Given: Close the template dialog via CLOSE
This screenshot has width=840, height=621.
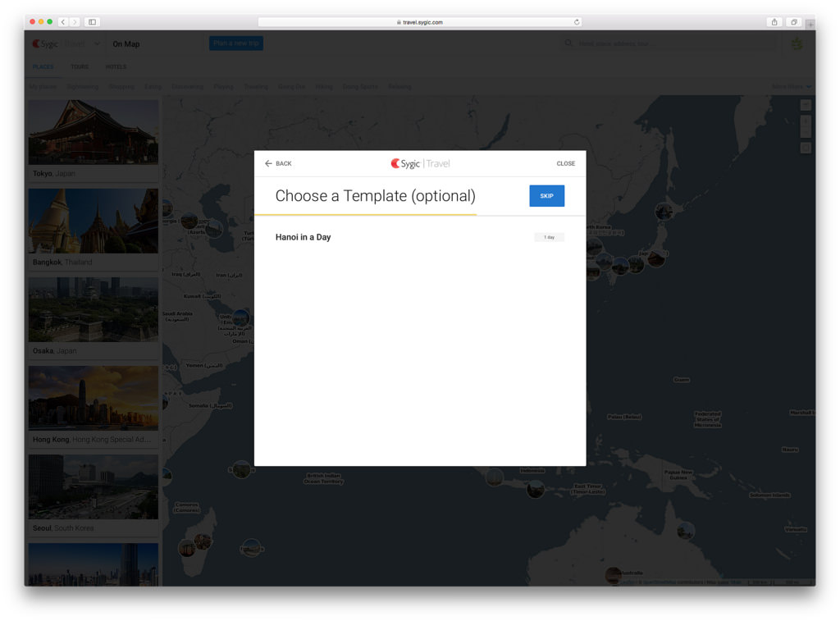Looking at the screenshot, I should 566,163.
